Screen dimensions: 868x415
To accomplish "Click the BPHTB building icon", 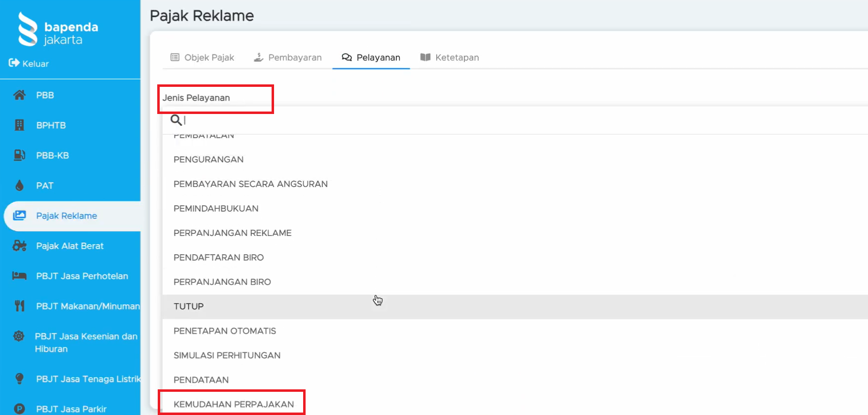I will (19, 125).
